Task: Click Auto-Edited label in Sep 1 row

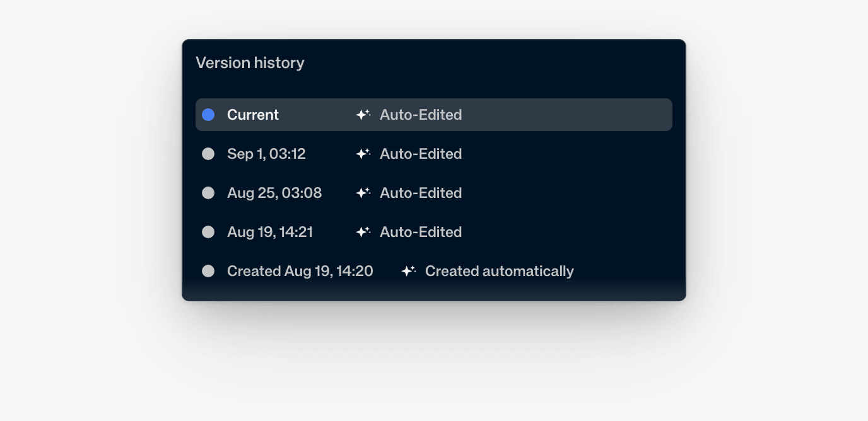Action: 421,154
